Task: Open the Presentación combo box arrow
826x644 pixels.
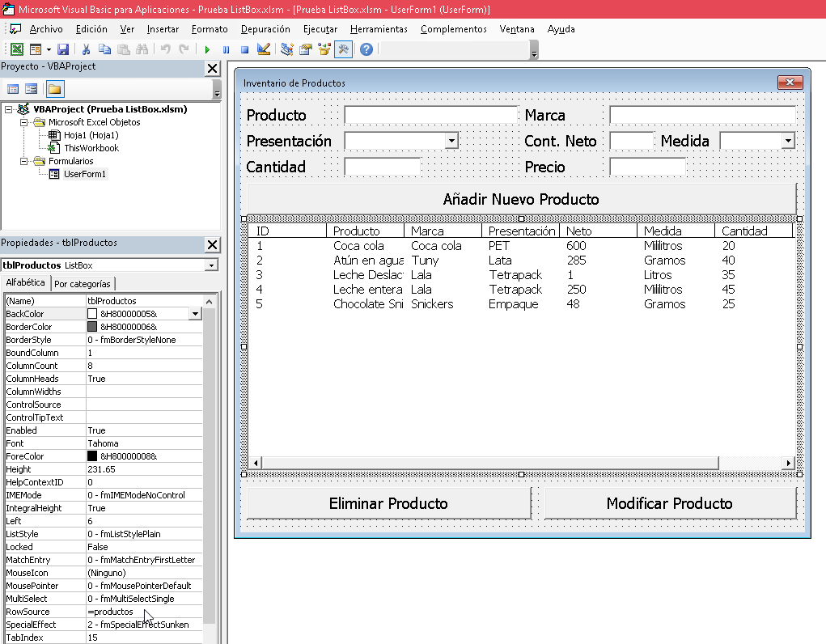Action: tap(451, 141)
